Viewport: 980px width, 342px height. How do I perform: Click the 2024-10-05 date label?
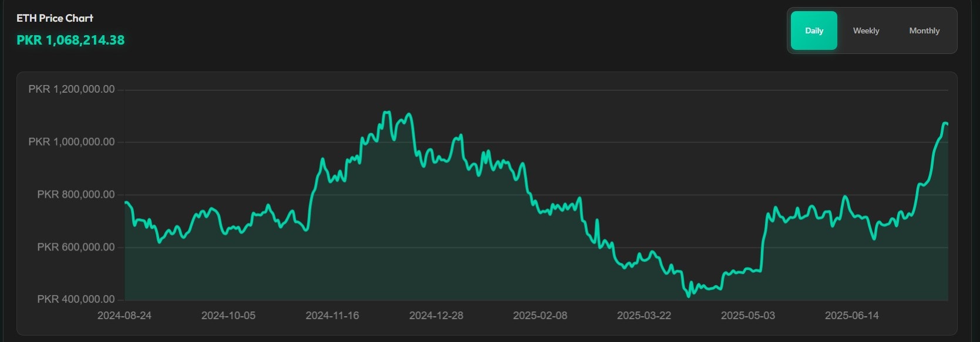tap(228, 316)
